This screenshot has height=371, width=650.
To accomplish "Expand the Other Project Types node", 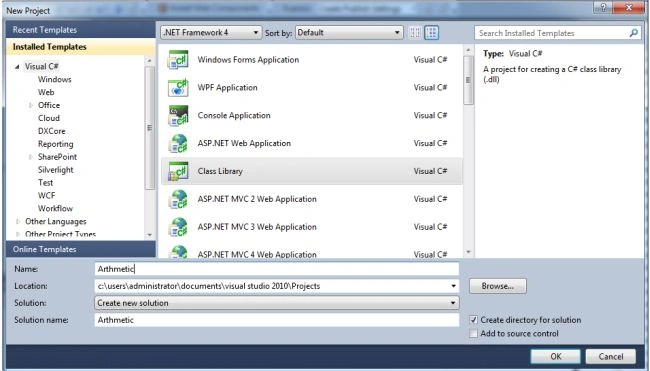I will click(x=17, y=235).
